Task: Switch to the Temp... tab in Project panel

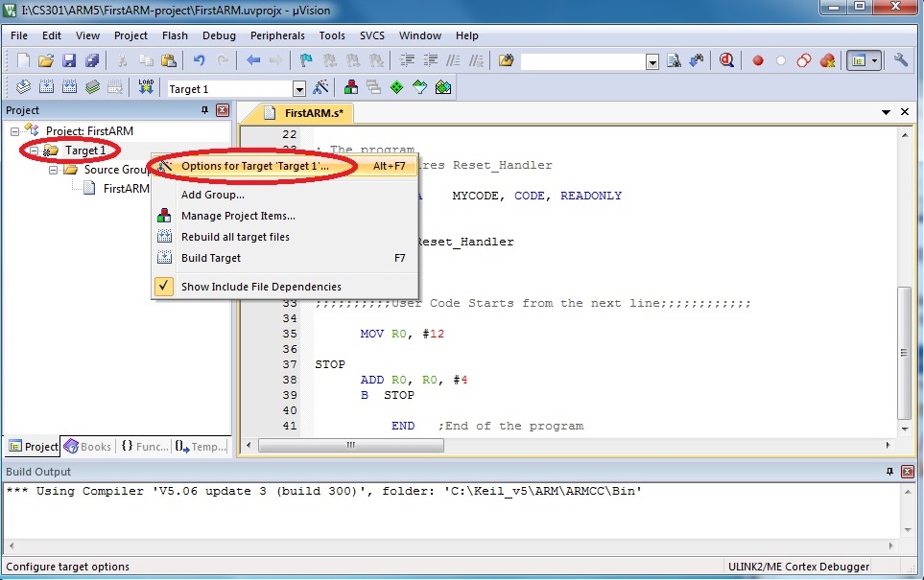Action: pyautogui.click(x=201, y=447)
